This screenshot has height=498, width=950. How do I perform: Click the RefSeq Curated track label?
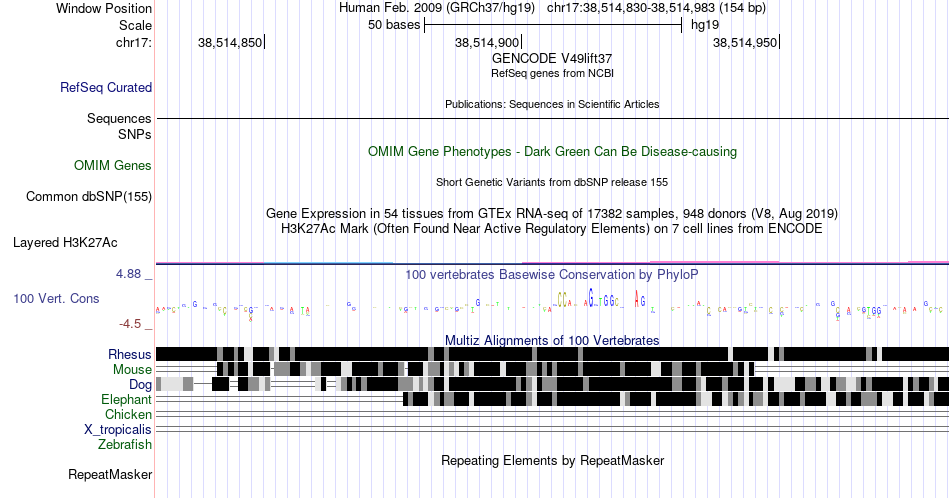click(x=106, y=87)
